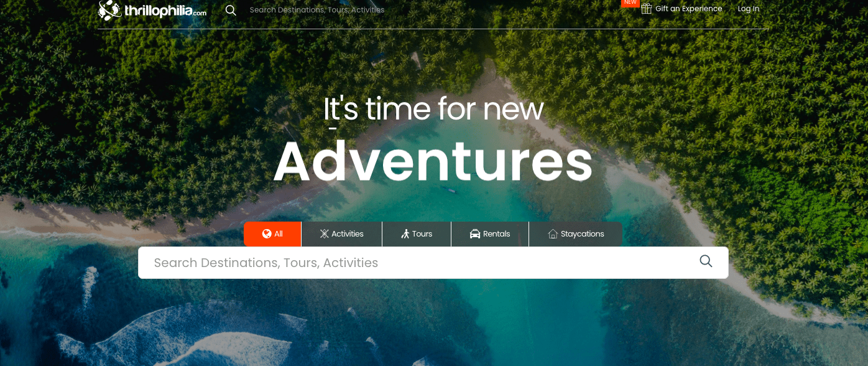Open Gift an Experience link

(x=688, y=9)
